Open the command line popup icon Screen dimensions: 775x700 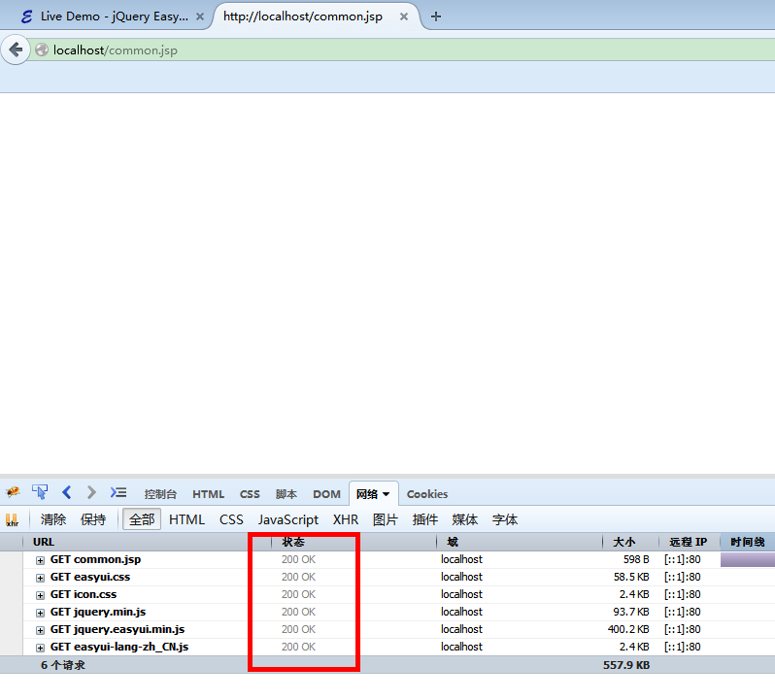point(118,493)
